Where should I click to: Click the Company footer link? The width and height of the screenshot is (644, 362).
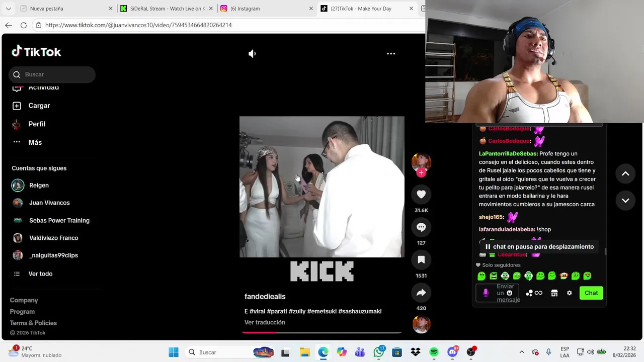coord(24,300)
